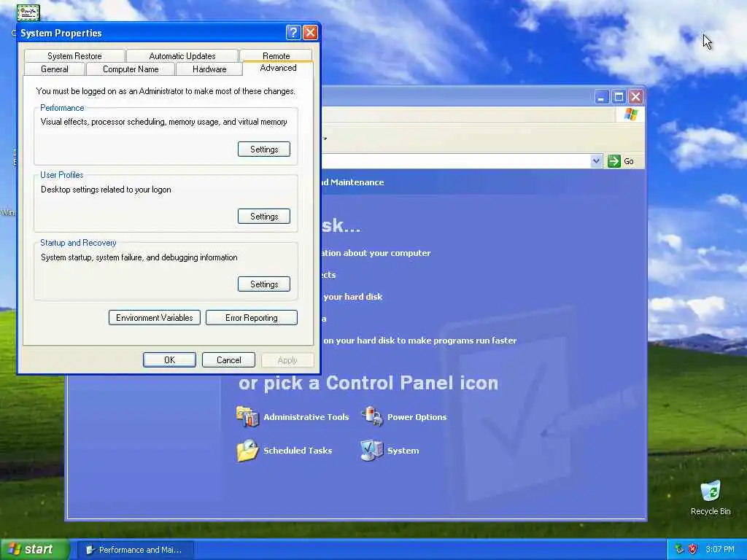This screenshot has height=560, width=747.
Task: Open System icon in Control Panel
Action: click(371, 451)
